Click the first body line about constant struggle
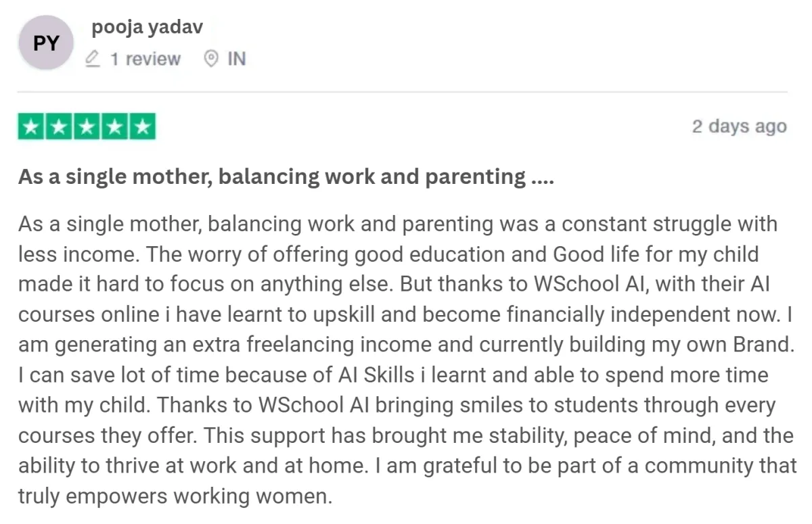Viewport: 812px width, 524px height. (x=398, y=224)
